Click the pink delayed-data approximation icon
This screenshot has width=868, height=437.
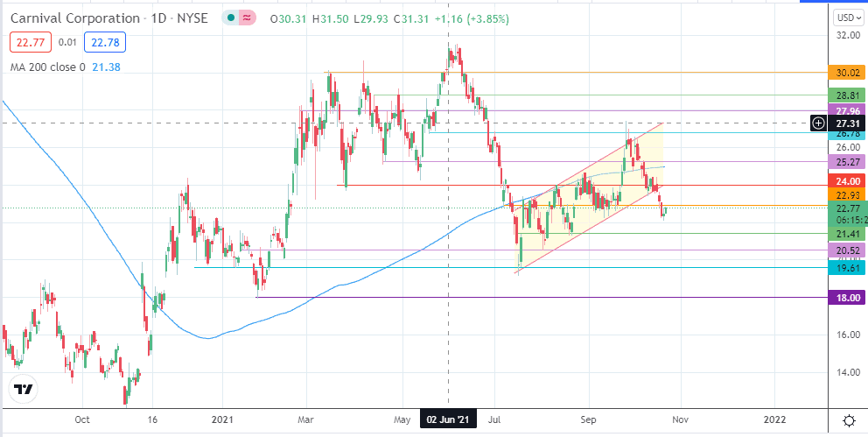click(x=248, y=18)
